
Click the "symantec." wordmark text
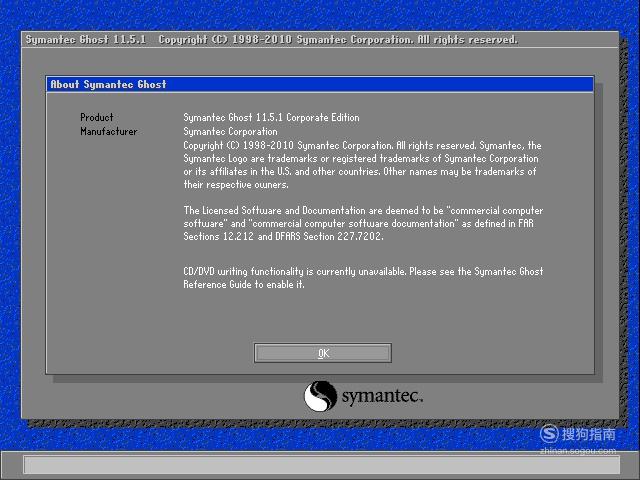click(382, 396)
